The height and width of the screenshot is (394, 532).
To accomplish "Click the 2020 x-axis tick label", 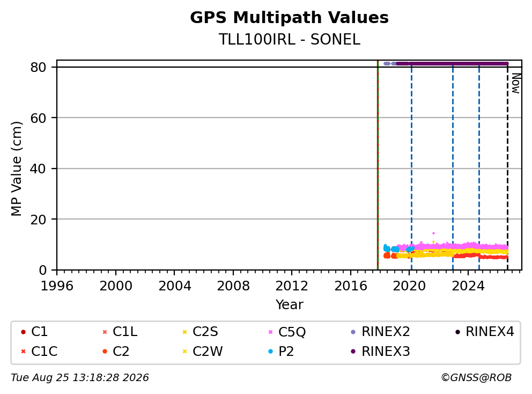I will [409, 286].
